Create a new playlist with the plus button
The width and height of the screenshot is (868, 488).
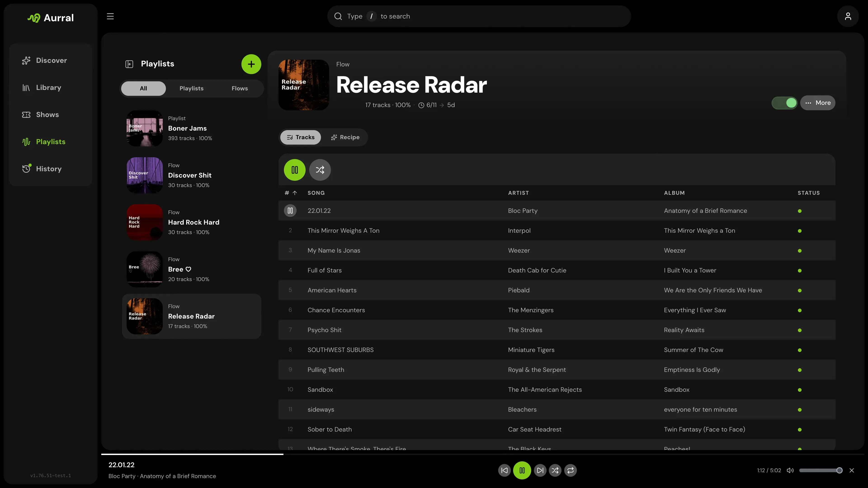pyautogui.click(x=251, y=64)
